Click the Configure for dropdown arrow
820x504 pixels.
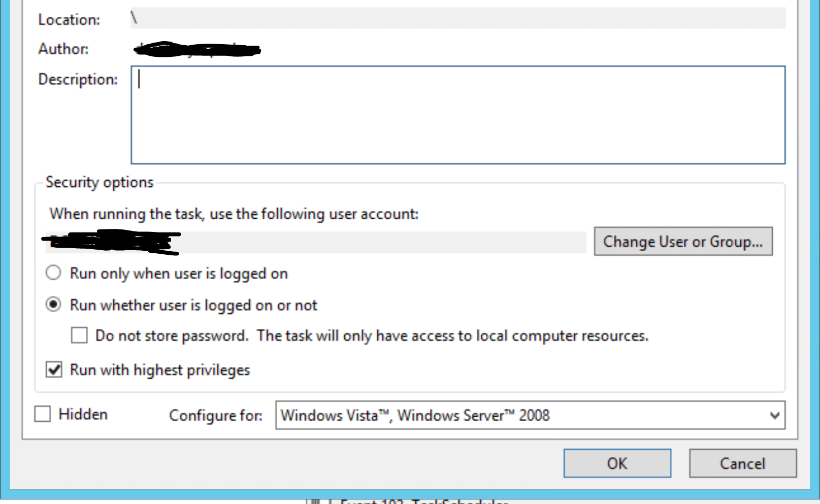[x=774, y=415]
